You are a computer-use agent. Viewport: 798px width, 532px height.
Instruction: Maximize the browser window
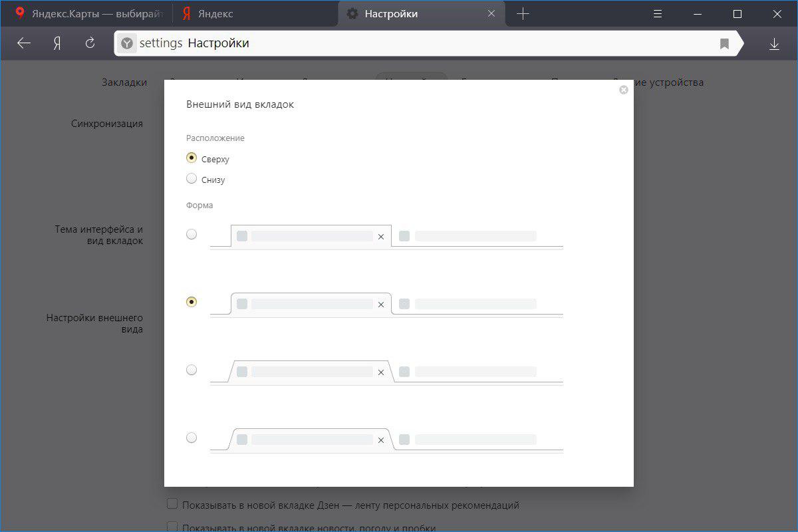[737, 14]
